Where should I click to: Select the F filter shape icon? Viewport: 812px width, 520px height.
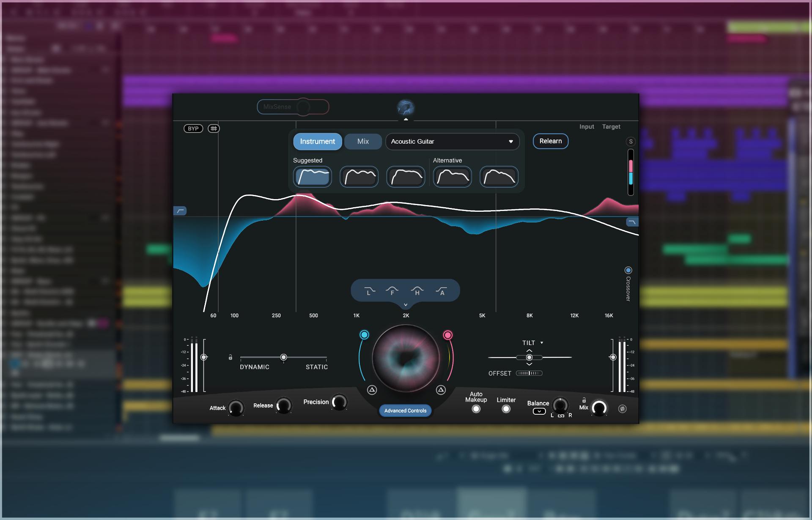(392, 291)
